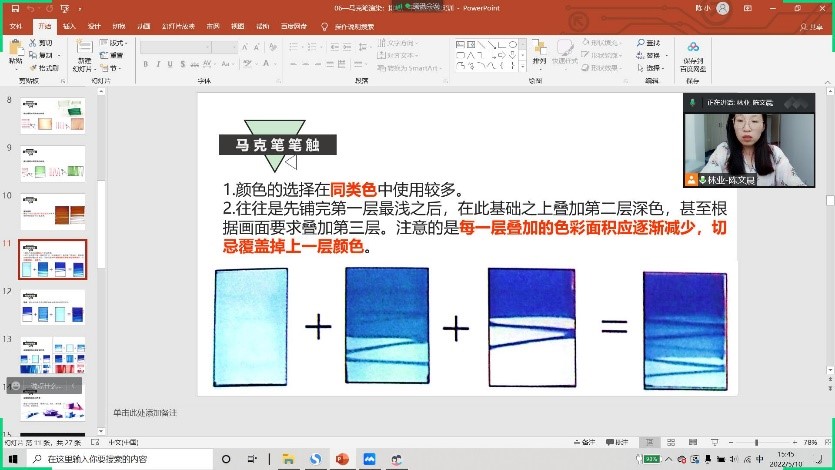
Task: Click the Cut (剪切) scissors icon
Action: (x=33, y=43)
